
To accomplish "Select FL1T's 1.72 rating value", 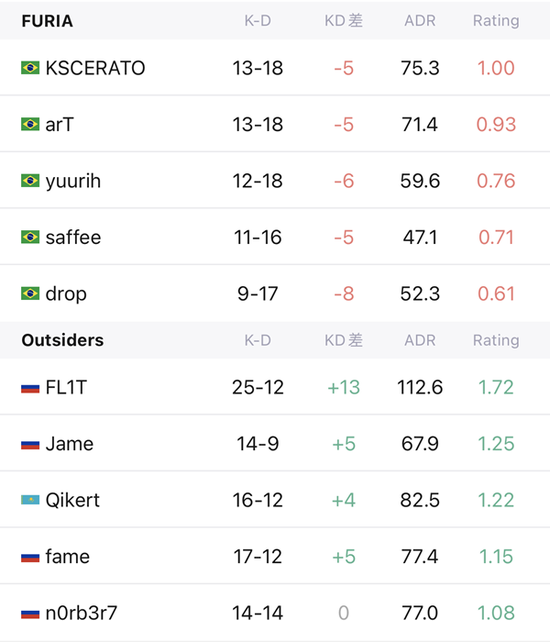I will (496, 387).
